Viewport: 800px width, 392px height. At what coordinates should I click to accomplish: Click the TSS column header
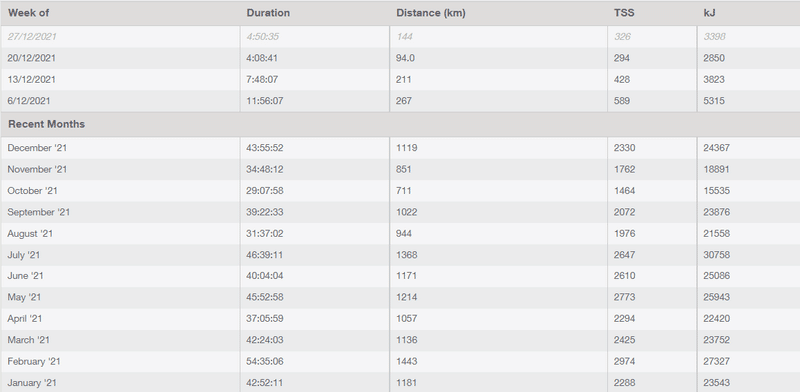624,13
